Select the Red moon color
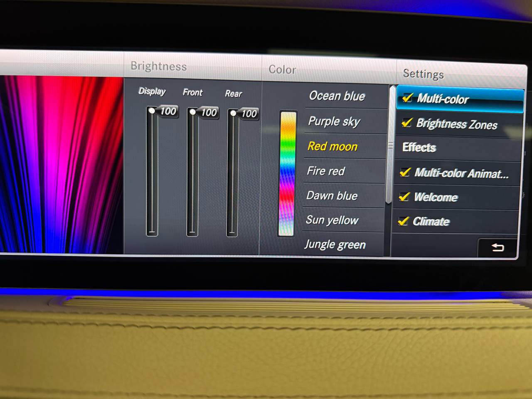Viewport: 532px width, 399px height. click(x=332, y=146)
